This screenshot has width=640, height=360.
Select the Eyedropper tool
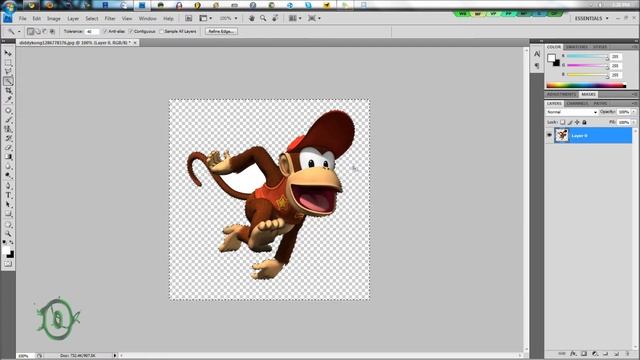coord(8,99)
